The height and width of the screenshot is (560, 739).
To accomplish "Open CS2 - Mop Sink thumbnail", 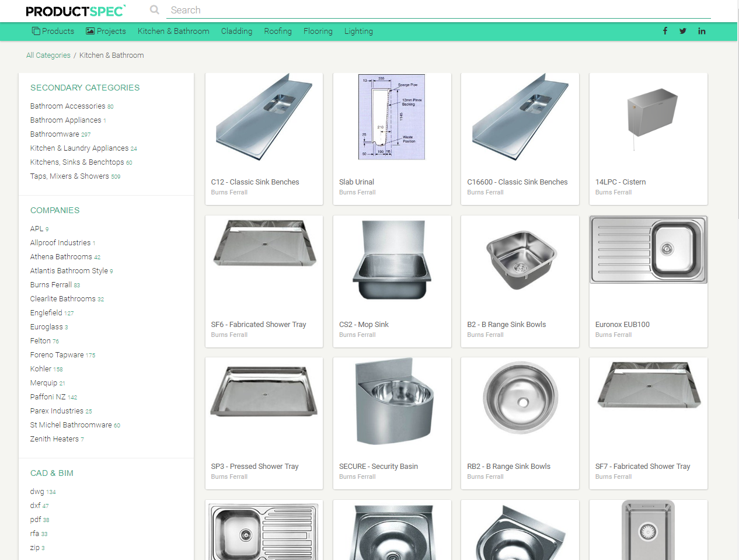I will [392, 259].
